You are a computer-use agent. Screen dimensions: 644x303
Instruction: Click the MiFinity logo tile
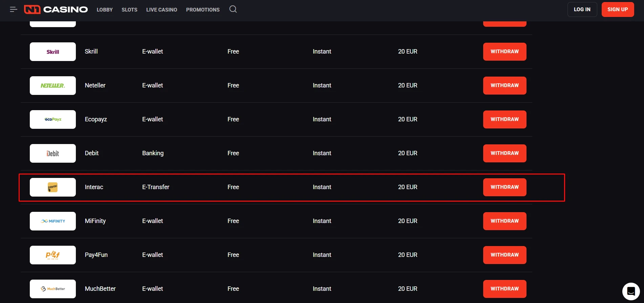coord(53,221)
